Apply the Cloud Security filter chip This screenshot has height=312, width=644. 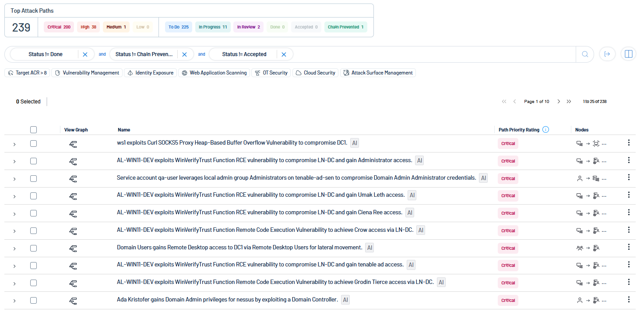click(x=315, y=73)
